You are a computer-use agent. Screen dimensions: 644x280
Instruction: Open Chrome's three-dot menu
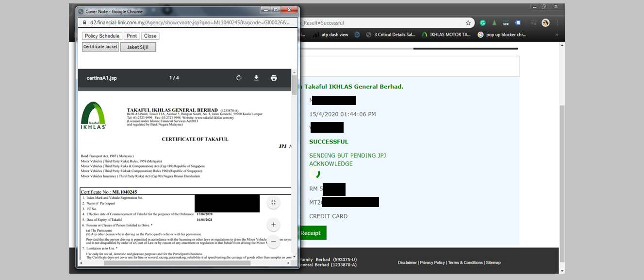tap(557, 23)
